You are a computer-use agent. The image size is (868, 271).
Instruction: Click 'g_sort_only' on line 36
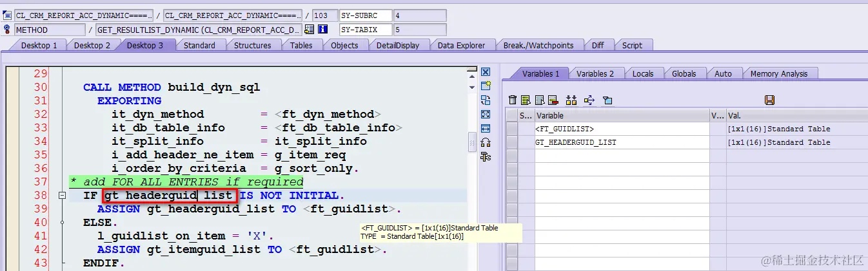313,169
